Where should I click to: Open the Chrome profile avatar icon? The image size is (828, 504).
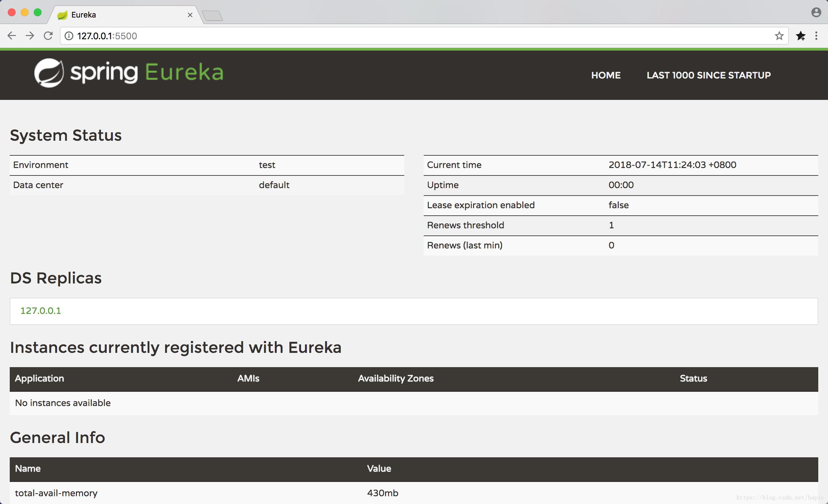[x=816, y=12]
